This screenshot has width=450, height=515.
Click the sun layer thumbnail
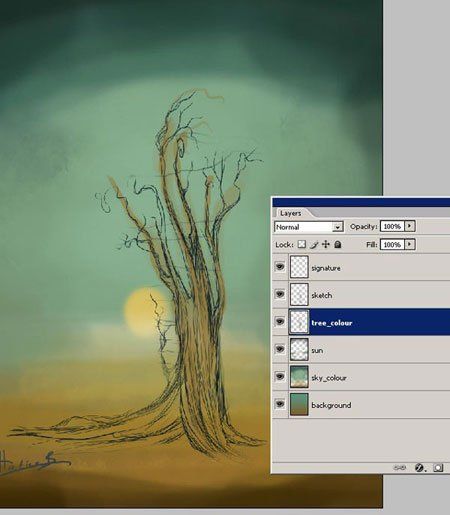click(299, 349)
